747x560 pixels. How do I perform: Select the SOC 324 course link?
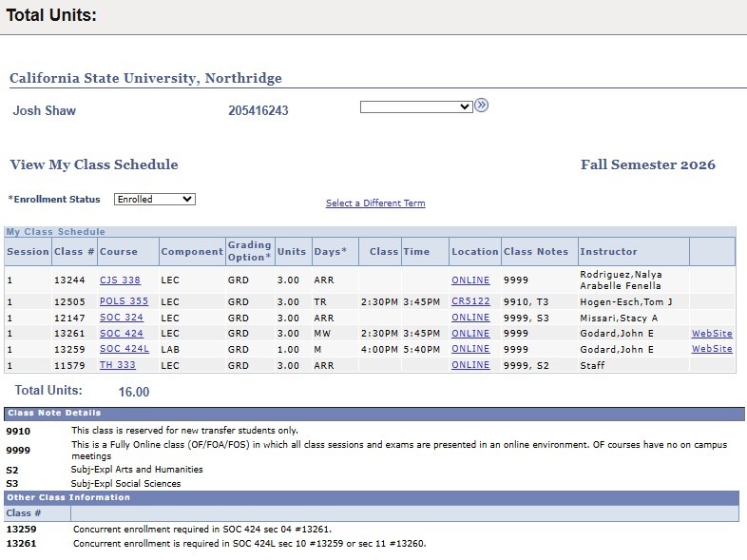[122, 318]
